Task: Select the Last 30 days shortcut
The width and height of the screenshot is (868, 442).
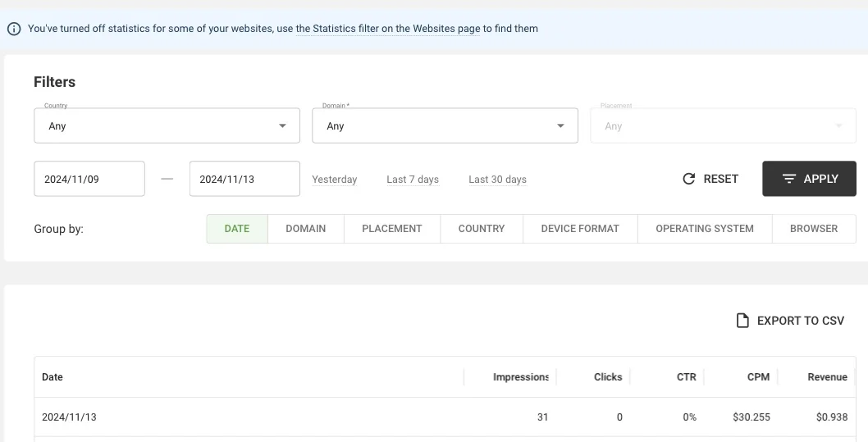Action: pos(498,180)
